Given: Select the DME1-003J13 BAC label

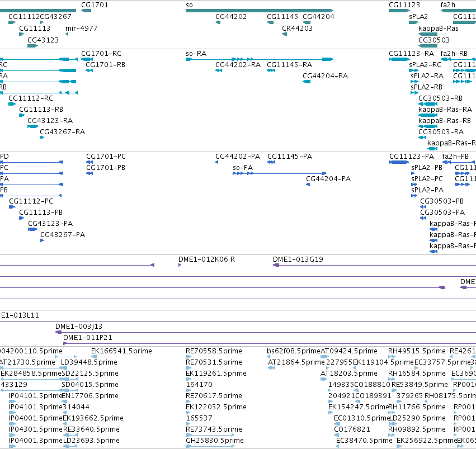Looking at the screenshot, I should [79, 327].
